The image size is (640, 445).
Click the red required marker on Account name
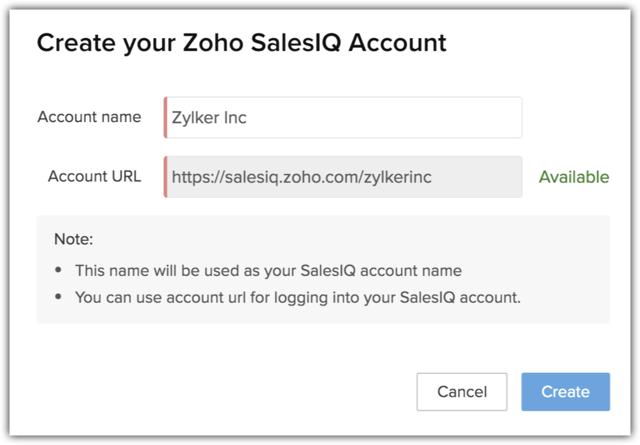point(166,117)
